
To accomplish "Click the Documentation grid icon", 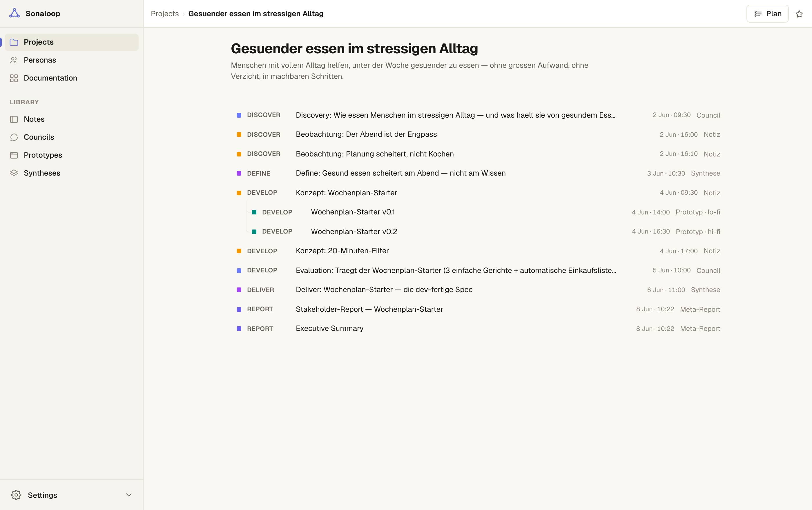I will pyautogui.click(x=14, y=78).
